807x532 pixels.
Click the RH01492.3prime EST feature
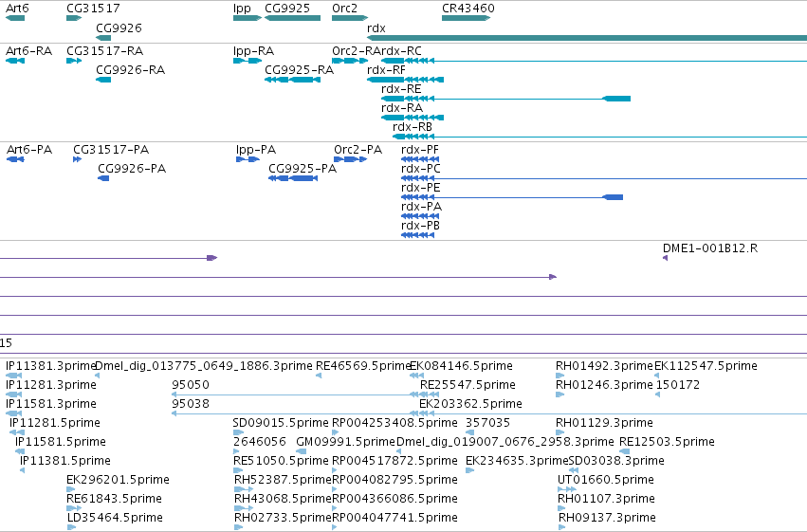pos(559,376)
